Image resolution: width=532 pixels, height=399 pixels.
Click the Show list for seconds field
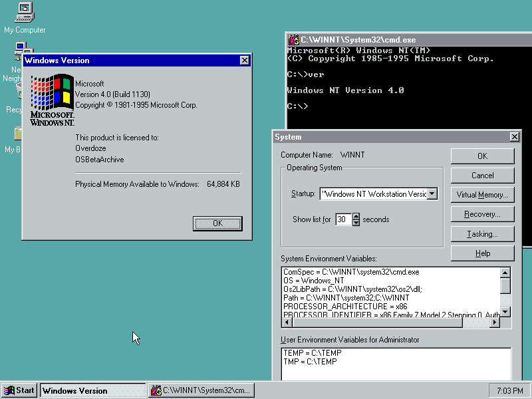pyautogui.click(x=343, y=219)
